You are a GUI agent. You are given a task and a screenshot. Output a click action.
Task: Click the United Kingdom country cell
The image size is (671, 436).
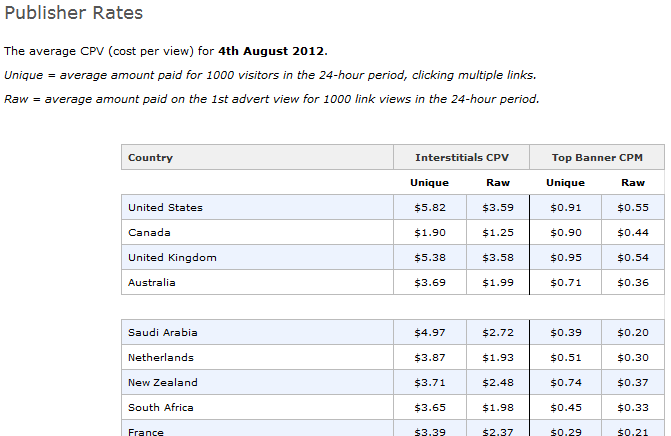(172, 258)
